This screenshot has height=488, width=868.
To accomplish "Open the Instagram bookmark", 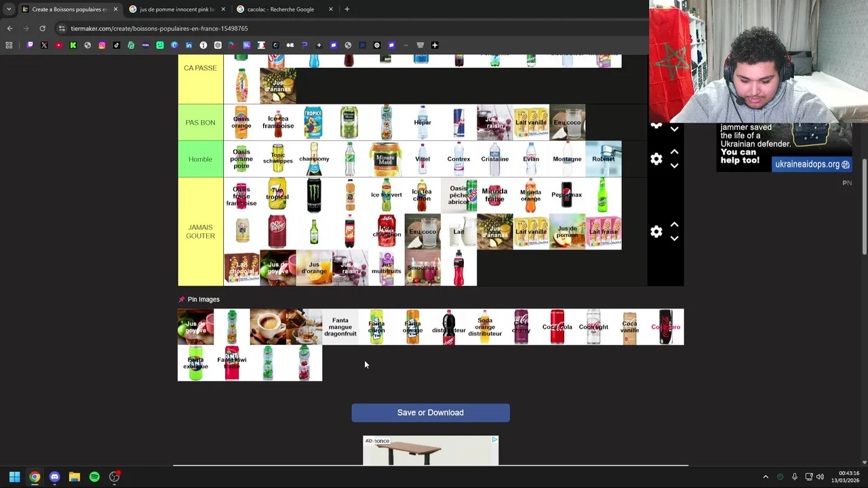I will coord(102,45).
